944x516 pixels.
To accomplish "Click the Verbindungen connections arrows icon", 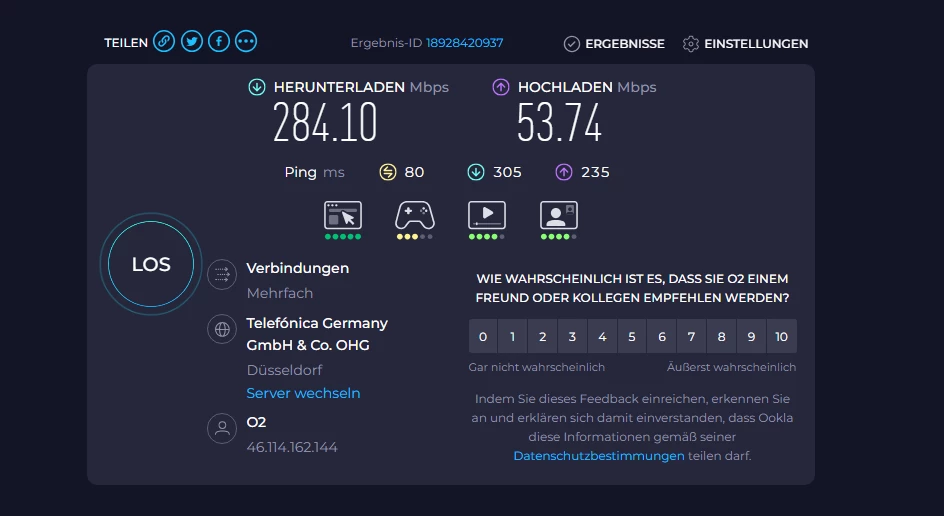I will tap(221, 274).
